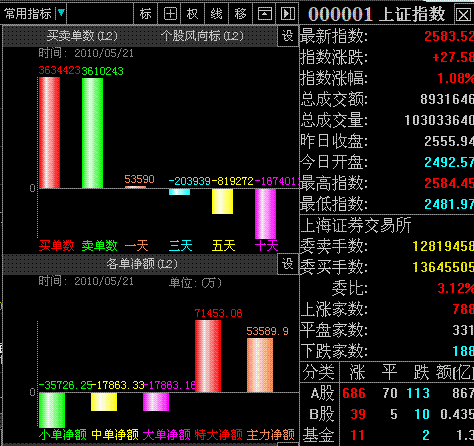The height and width of the screenshot is (446, 474).
Task: Switch to the 个股风向标(L2) tab
Action: pyautogui.click(x=202, y=36)
